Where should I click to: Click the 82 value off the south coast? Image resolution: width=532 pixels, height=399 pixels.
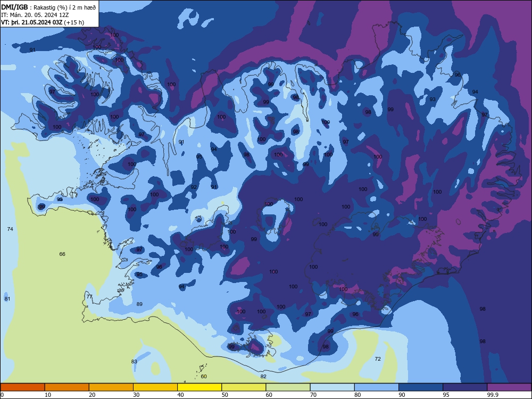tap(263, 376)
